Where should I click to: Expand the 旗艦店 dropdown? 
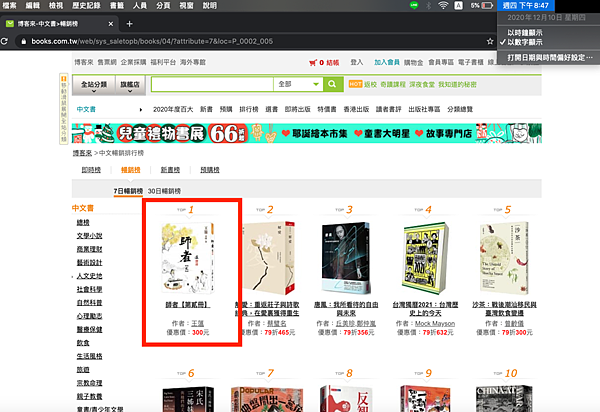130,86
